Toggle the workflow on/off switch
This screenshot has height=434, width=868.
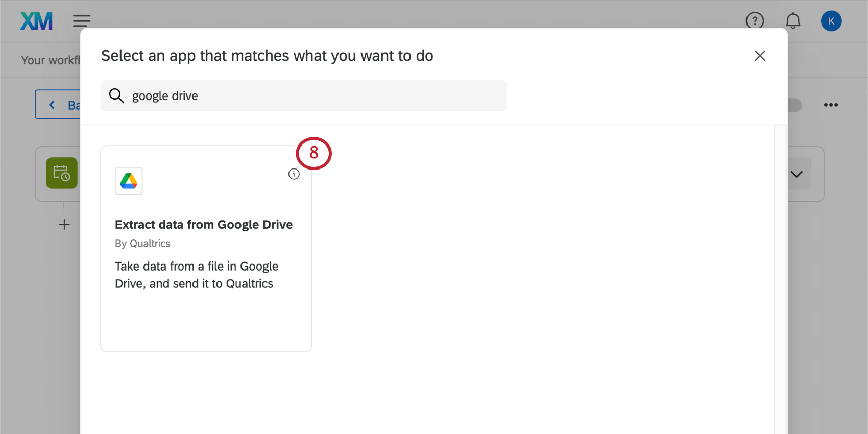pos(794,105)
